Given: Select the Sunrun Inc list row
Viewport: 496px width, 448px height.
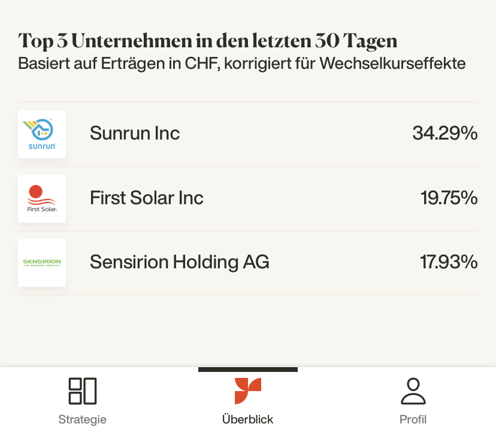Looking at the screenshot, I should click(x=247, y=134).
